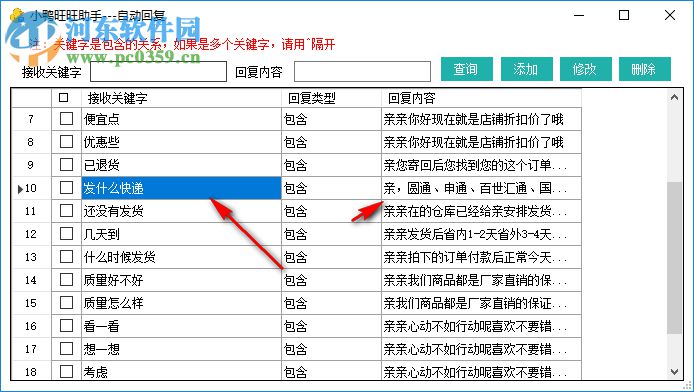
Task: Click reply content starting 亲亲在的仓库
Action: 482,211
